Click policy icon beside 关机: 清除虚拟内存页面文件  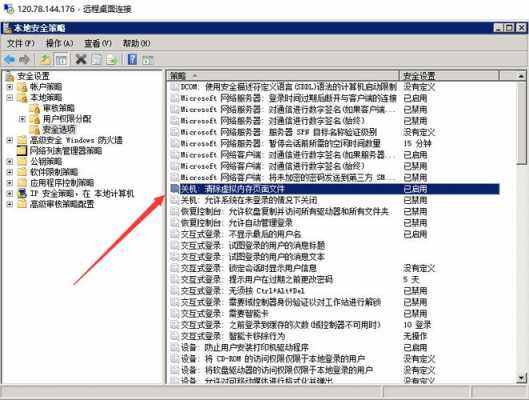(x=175, y=189)
